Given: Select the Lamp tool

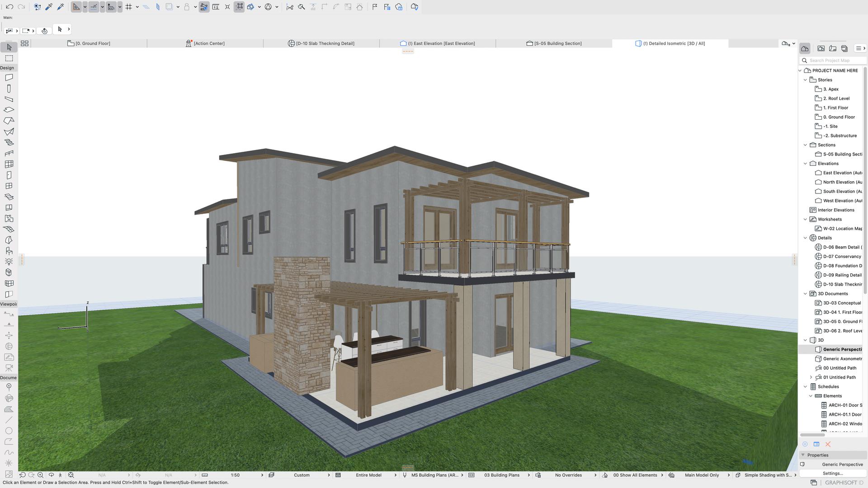Looking at the screenshot, I should pyautogui.click(x=9, y=262).
